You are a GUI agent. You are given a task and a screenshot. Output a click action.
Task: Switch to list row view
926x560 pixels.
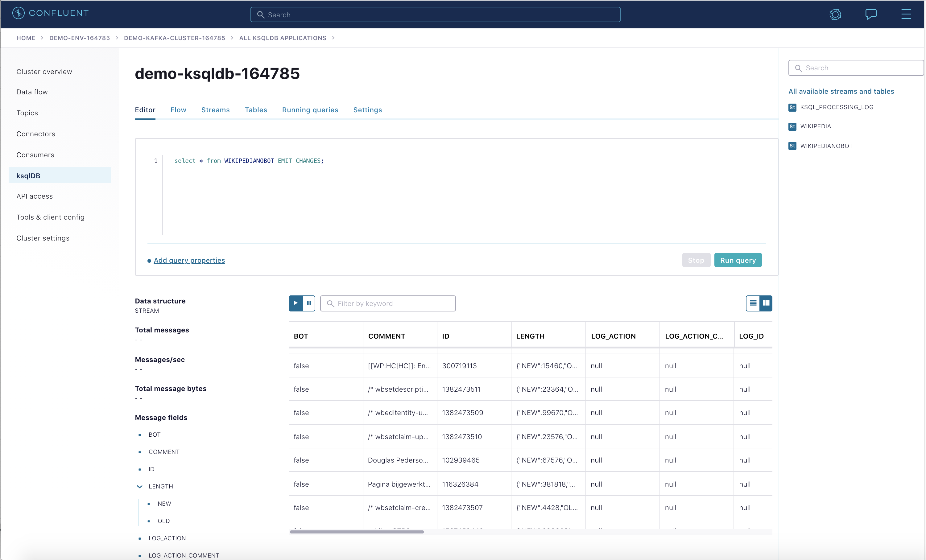coord(753,303)
